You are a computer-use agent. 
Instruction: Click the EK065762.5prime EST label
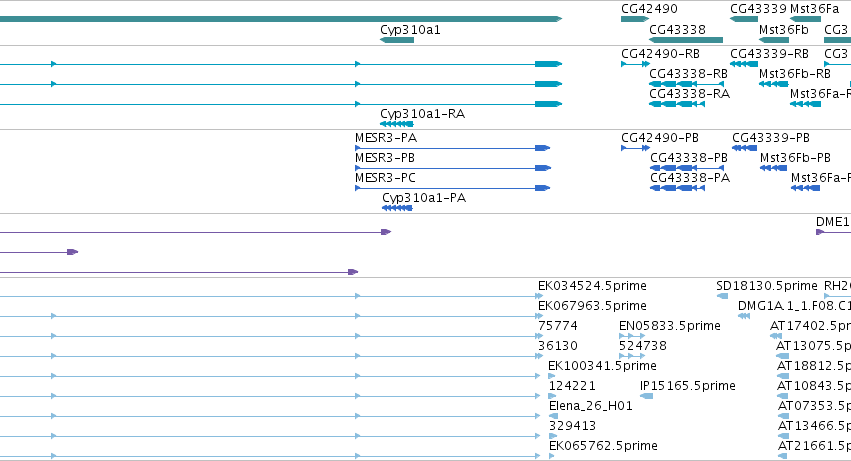tap(603, 446)
